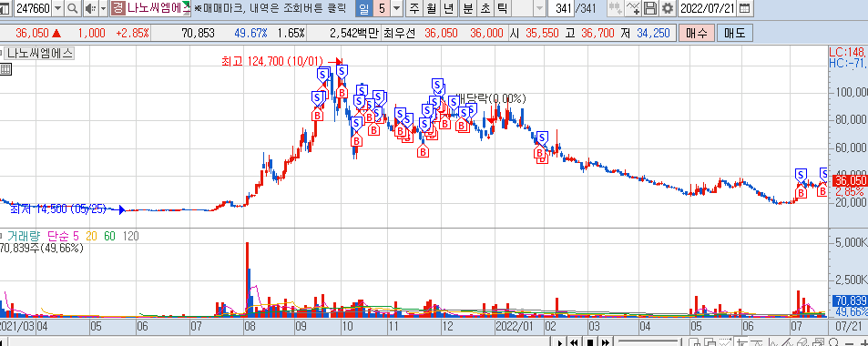Switch to minute 분 chart period
The height and width of the screenshot is (346, 868).
[x=467, y=8]
